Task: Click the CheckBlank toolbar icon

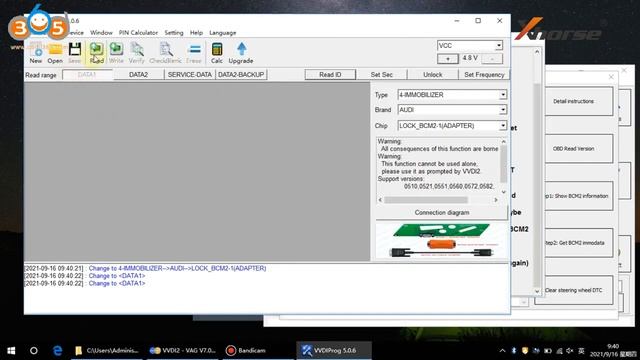Action: (x=165, y=53)
